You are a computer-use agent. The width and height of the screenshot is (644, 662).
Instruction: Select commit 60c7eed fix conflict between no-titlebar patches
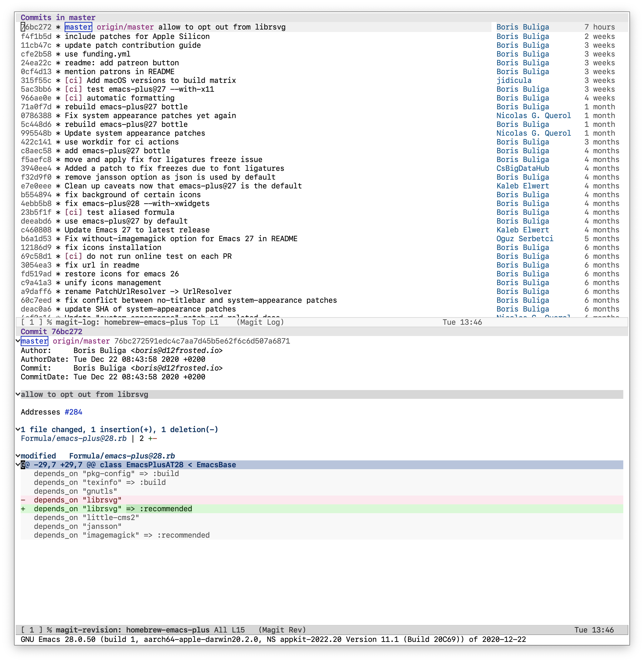179,300
